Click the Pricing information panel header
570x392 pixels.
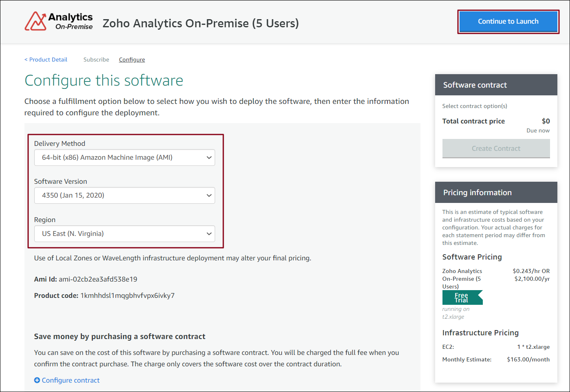tap(496, 192)
